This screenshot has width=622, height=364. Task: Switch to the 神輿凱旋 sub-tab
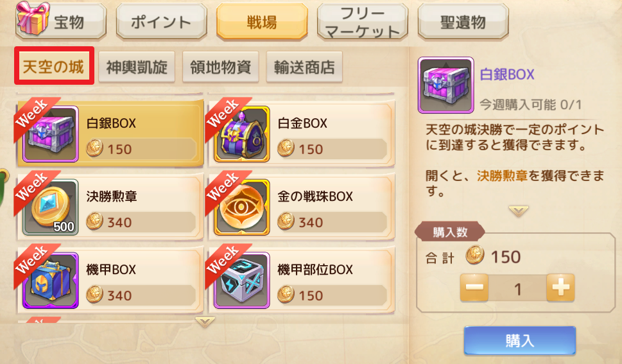(137, 67)
